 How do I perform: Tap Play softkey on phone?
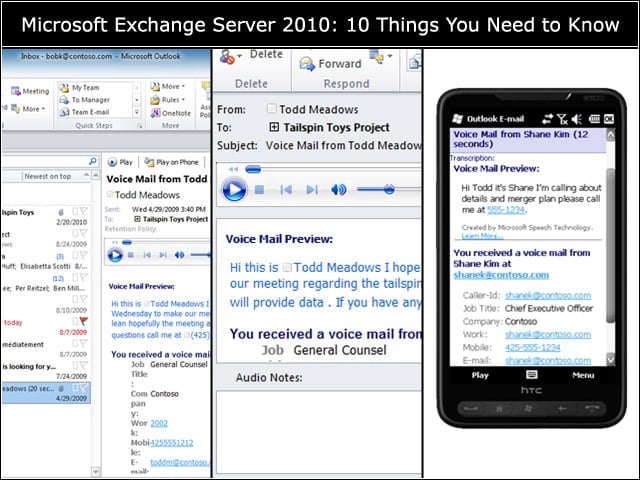480,375
